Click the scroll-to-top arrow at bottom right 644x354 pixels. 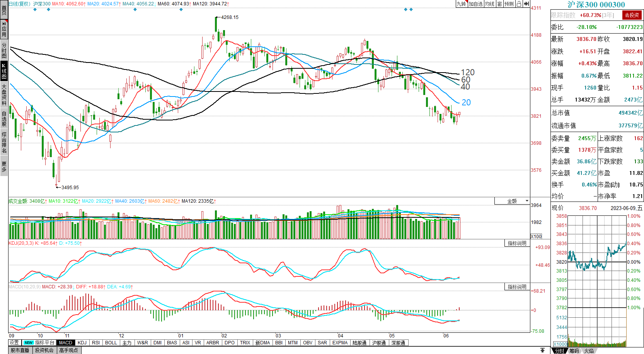click(542, 350)
